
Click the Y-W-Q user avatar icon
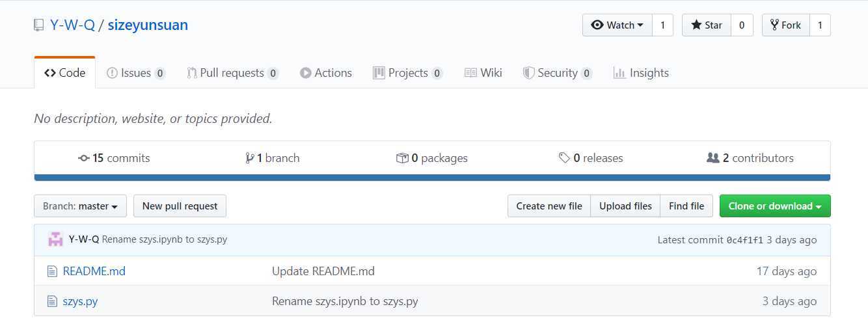(55, 239)
